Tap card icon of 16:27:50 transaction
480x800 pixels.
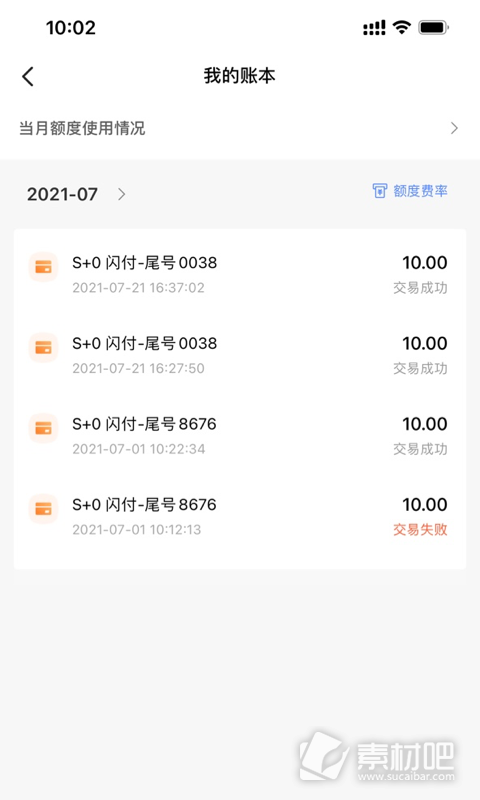coord(43,347)
